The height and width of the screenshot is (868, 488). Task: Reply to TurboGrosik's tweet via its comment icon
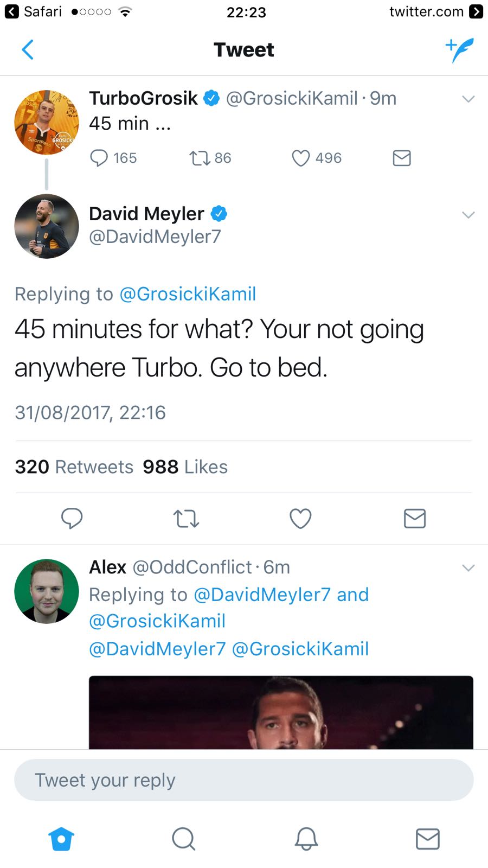pyautogui.click(x=99, y=158)
